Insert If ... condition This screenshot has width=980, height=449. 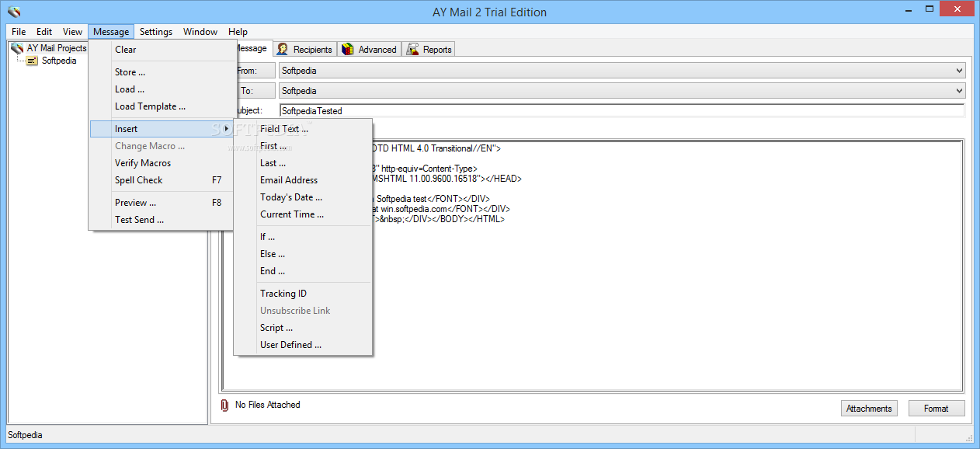(x=304, y=237)
